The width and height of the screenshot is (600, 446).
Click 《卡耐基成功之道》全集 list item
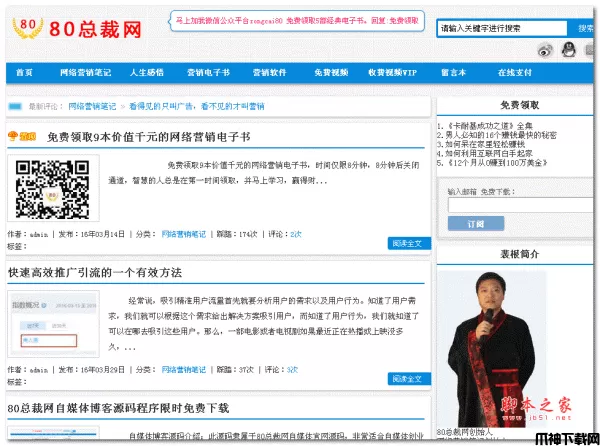(484, 126)
